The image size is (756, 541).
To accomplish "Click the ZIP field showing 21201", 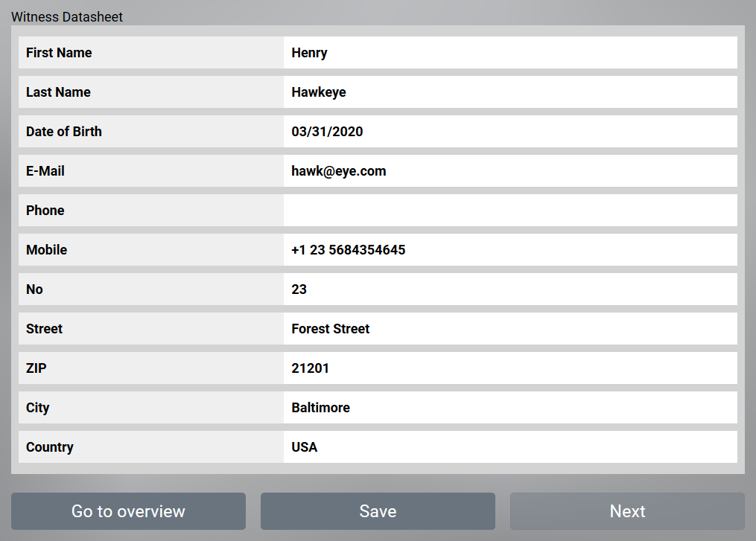I will pyautogui.click(x=510, y=368).
